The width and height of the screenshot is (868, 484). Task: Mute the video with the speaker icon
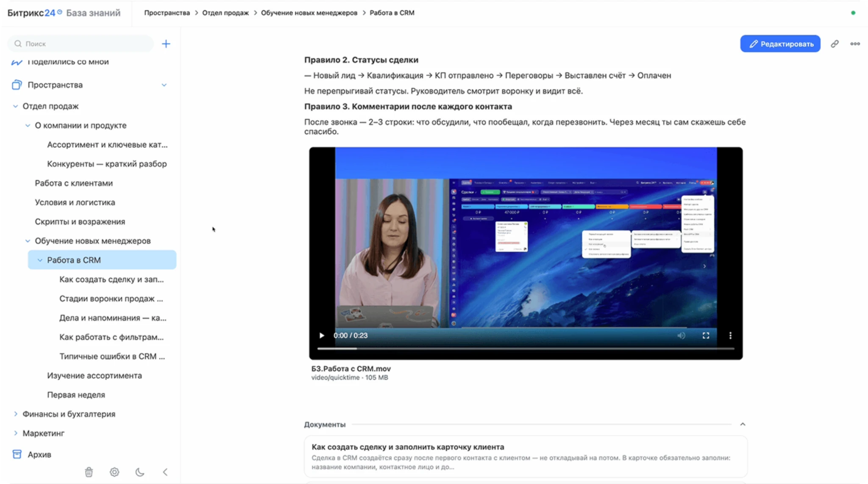coord(681,335)
